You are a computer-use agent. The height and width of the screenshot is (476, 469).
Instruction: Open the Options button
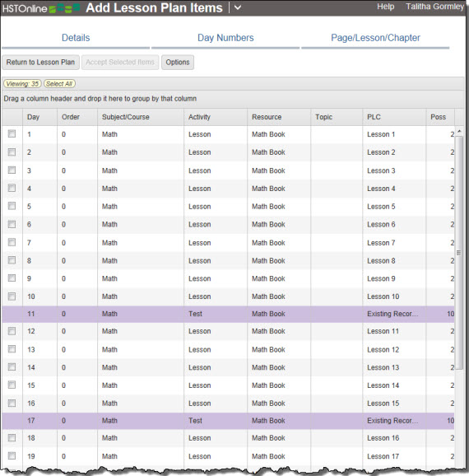coord(178,63)
